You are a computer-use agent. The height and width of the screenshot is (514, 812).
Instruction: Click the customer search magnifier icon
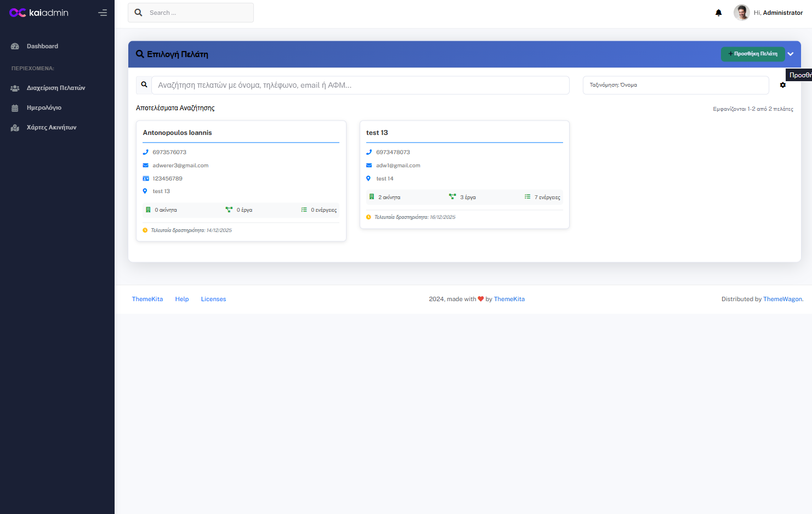click(144, 85)
